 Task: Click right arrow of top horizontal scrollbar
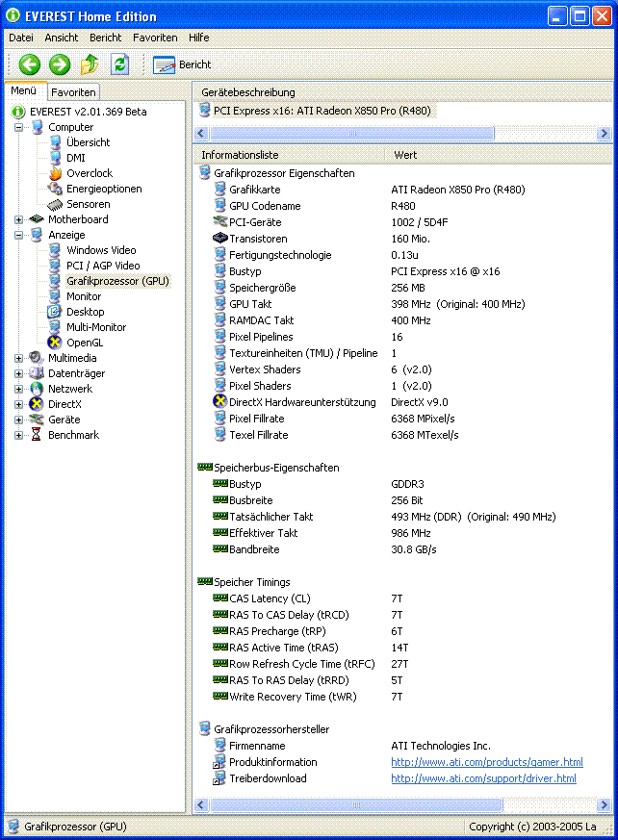click(605, 133)
